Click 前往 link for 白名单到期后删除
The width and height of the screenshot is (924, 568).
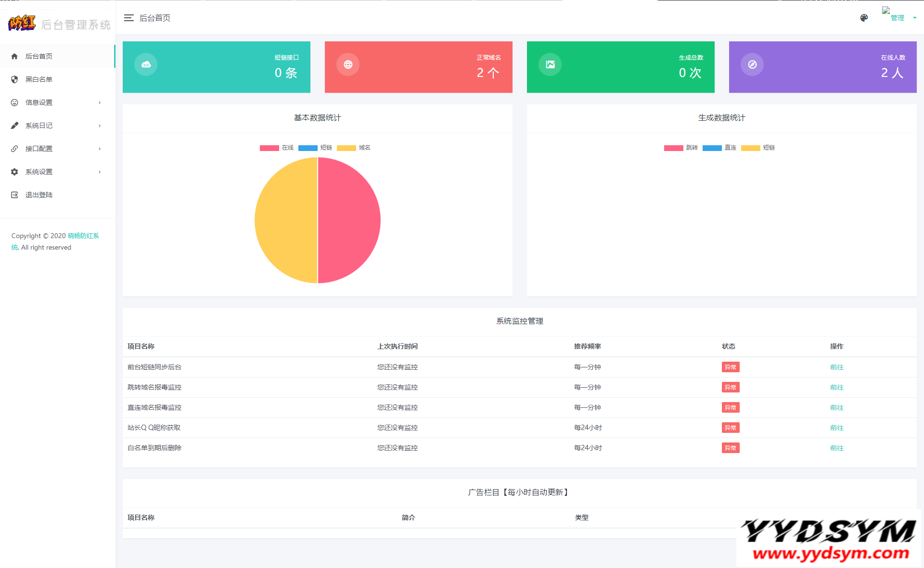point(836,448)
